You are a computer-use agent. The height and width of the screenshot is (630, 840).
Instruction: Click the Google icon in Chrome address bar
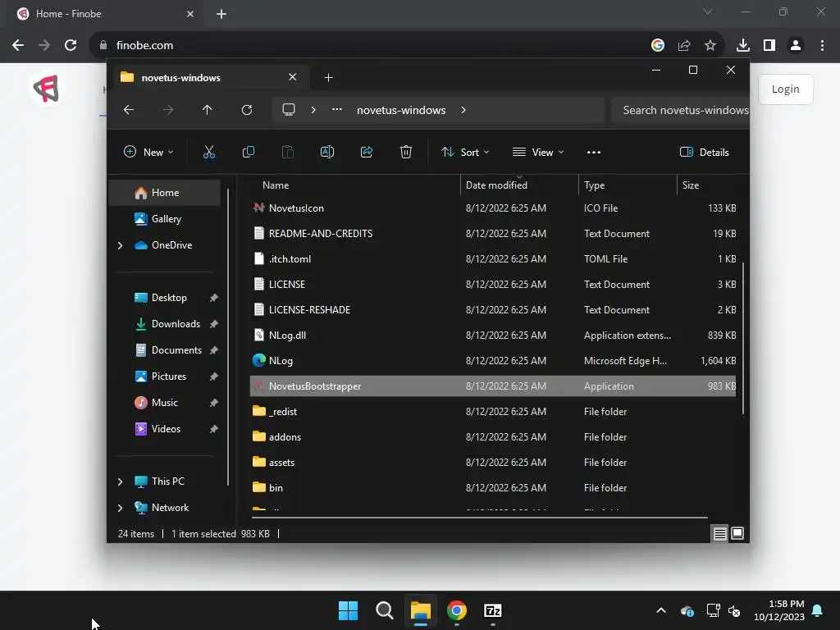point(658,46)
